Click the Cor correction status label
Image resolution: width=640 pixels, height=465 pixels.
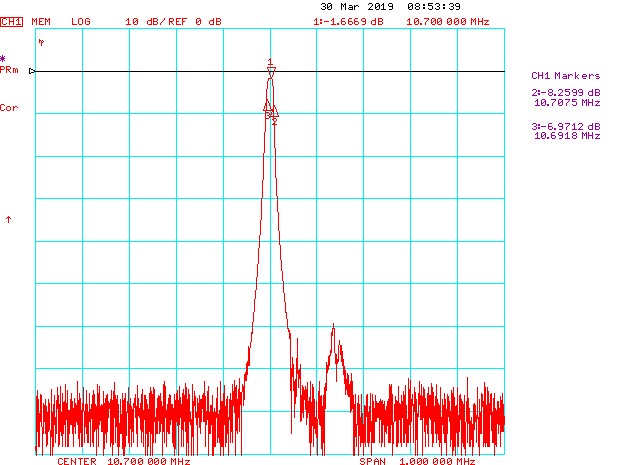[x=9, y=107]
